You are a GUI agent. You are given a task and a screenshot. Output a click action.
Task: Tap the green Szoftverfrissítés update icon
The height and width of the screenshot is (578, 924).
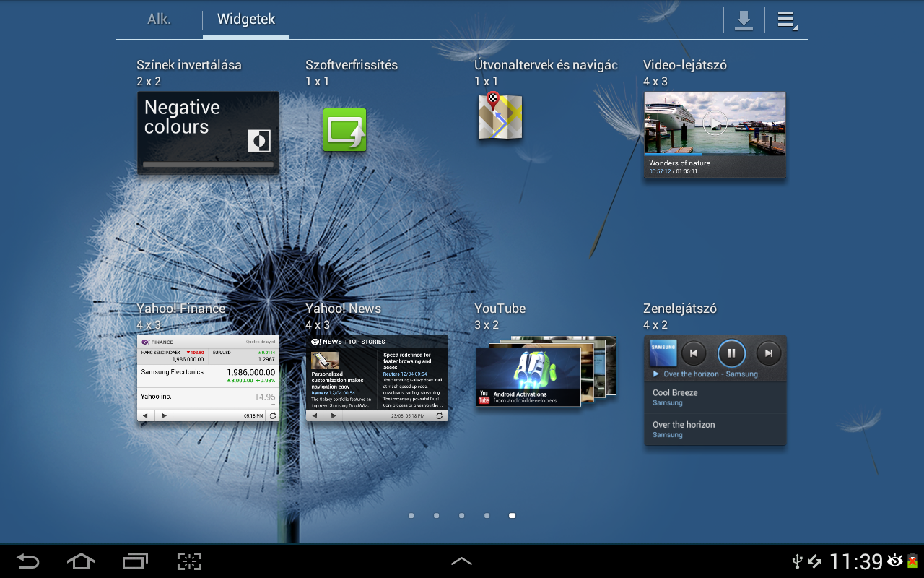(344, 130)
